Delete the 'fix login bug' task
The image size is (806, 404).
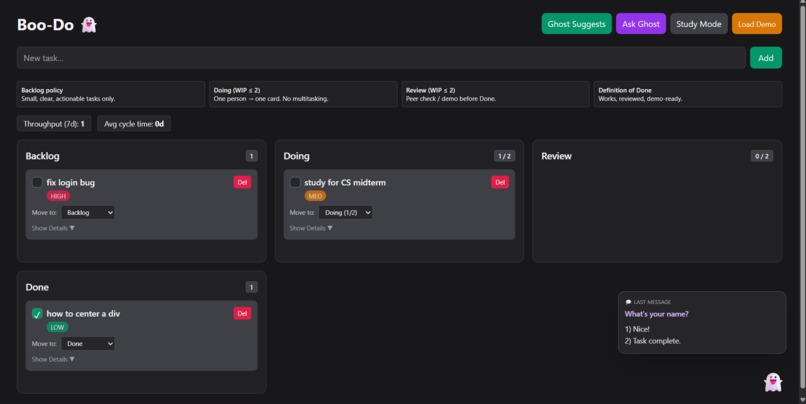[x=242, y=182]
